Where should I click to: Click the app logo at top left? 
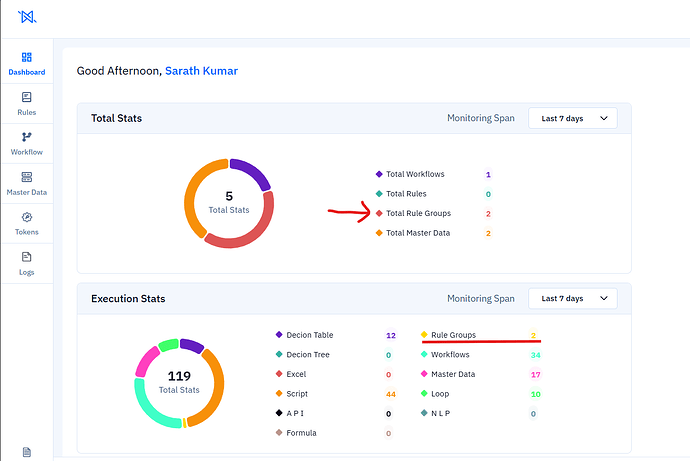click(x=27, y=17)
